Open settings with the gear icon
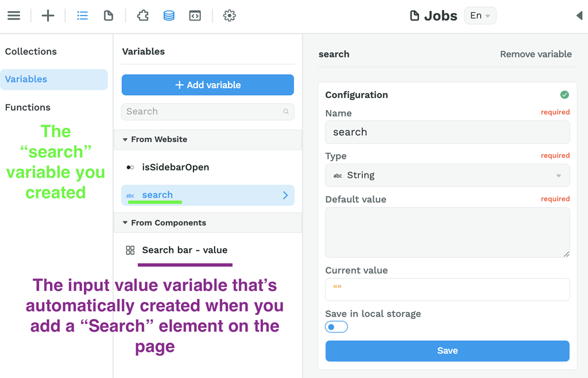This screenshot has height=378, width=588. 229,15
